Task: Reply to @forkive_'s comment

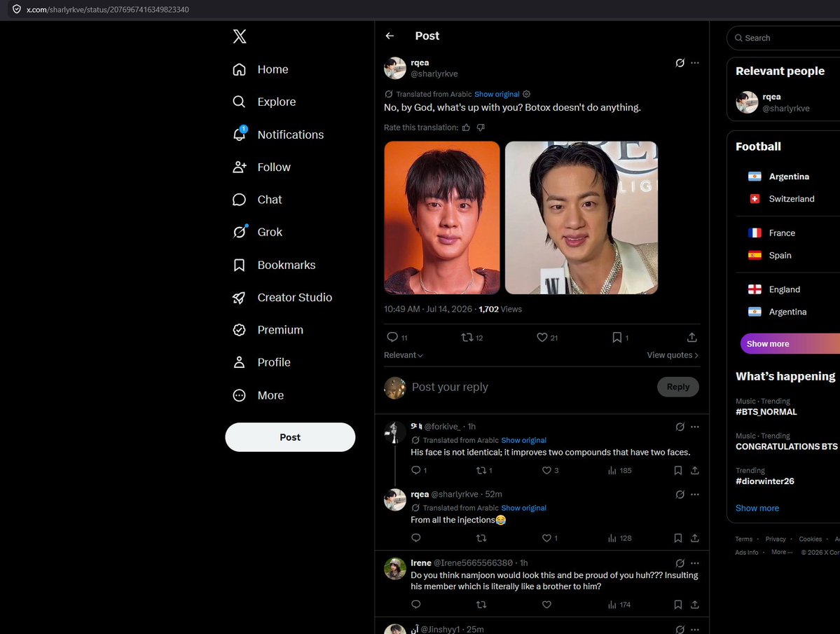Action: tap(419, 470)
